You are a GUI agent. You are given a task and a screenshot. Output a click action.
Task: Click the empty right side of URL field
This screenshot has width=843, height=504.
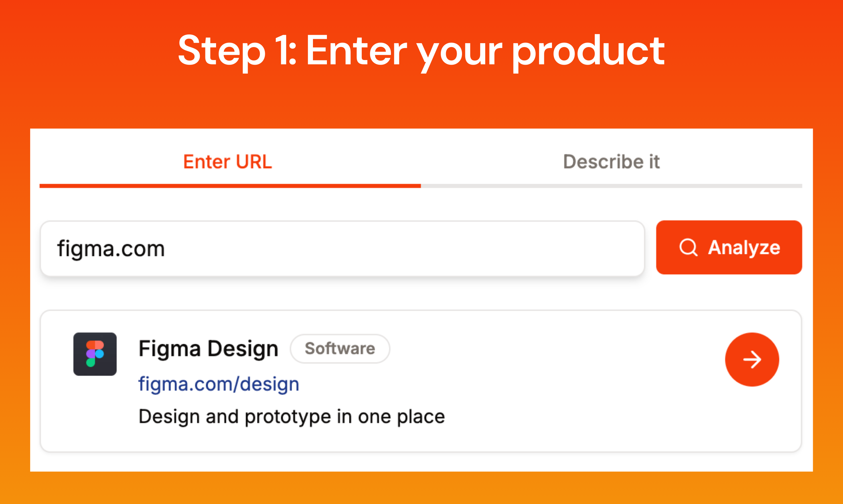click(476, 249)
